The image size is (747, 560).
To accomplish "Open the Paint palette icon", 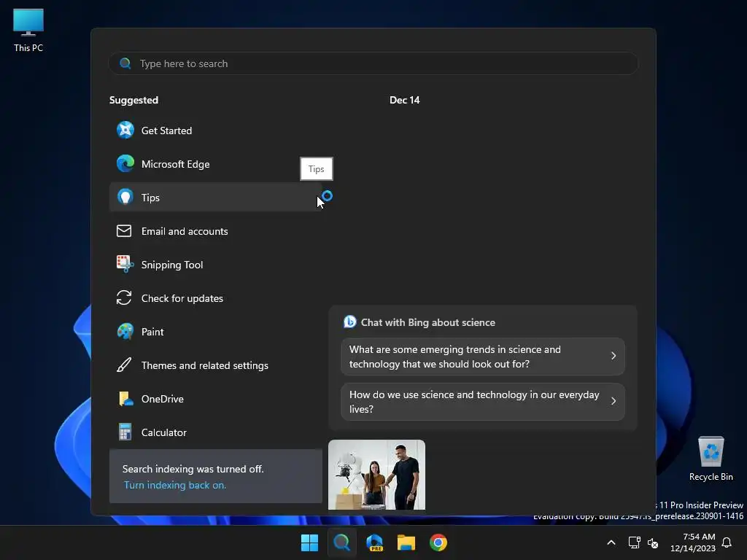I will click(x=125, y=332).
